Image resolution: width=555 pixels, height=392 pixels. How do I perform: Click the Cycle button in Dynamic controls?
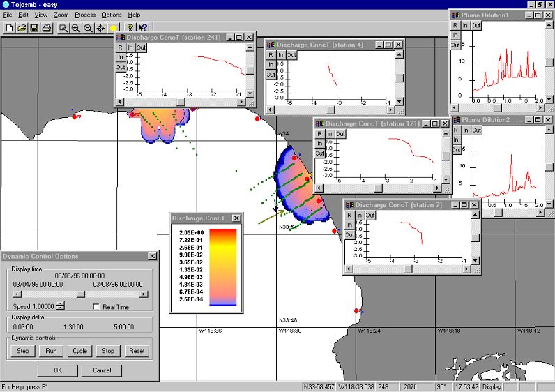pos(79,351)
